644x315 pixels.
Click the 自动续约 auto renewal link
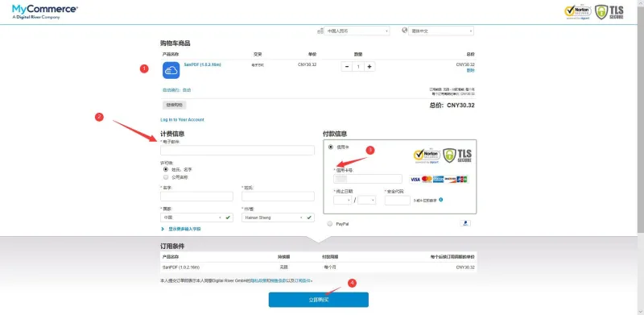176,89
